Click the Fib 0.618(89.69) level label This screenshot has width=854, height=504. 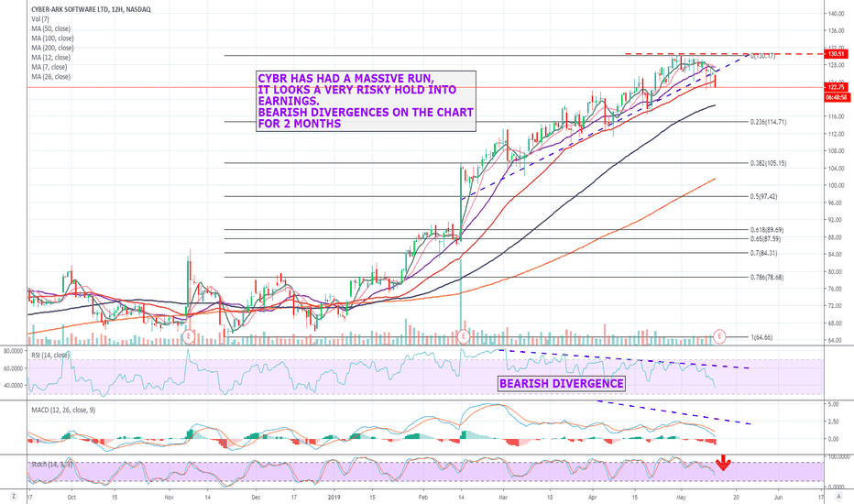[767, 230]
